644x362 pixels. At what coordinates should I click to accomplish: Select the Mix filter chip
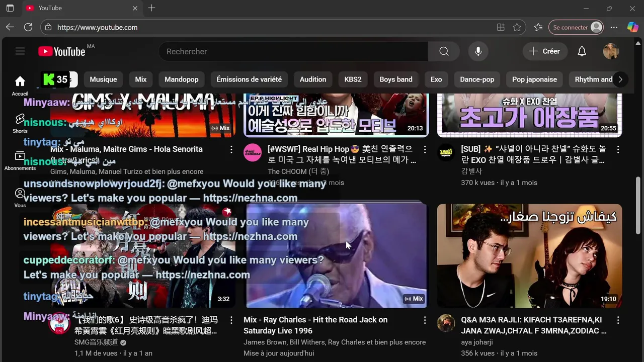click(x=141, y=79)
